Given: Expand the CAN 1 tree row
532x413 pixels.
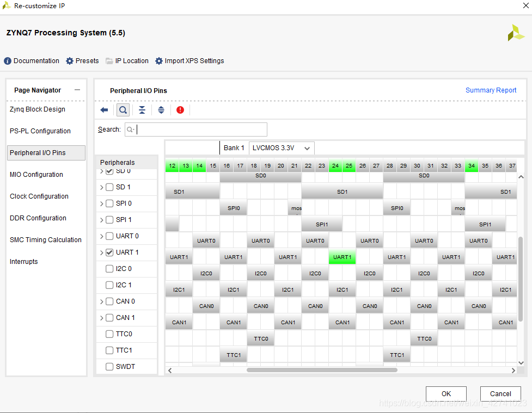Looking at the screenshot, I should [101, 318].
